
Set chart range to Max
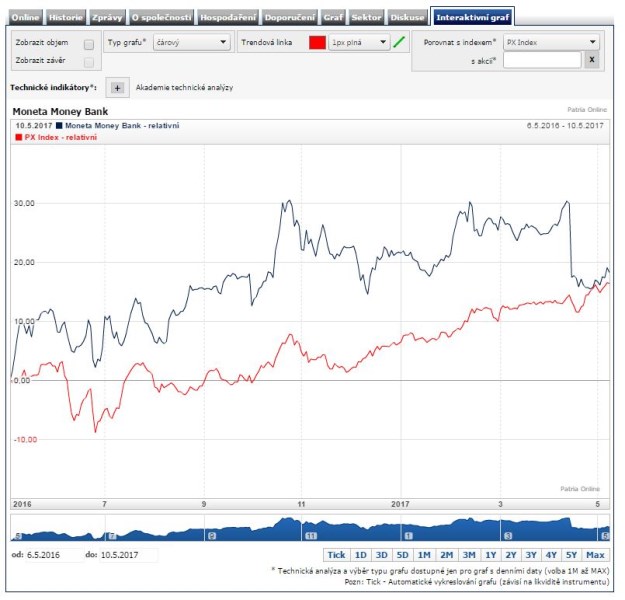[596, 555]
